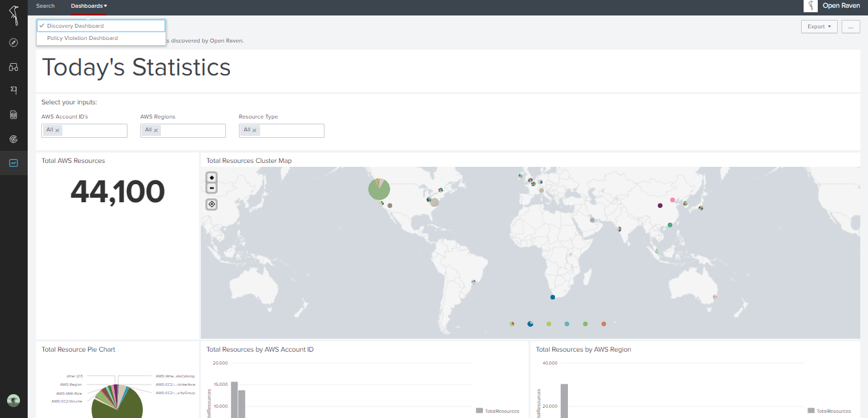This screenshot has width=868, height=418.
Task: Click Total Resource Pie Chart panel title
Action: [x=79, y=349]
